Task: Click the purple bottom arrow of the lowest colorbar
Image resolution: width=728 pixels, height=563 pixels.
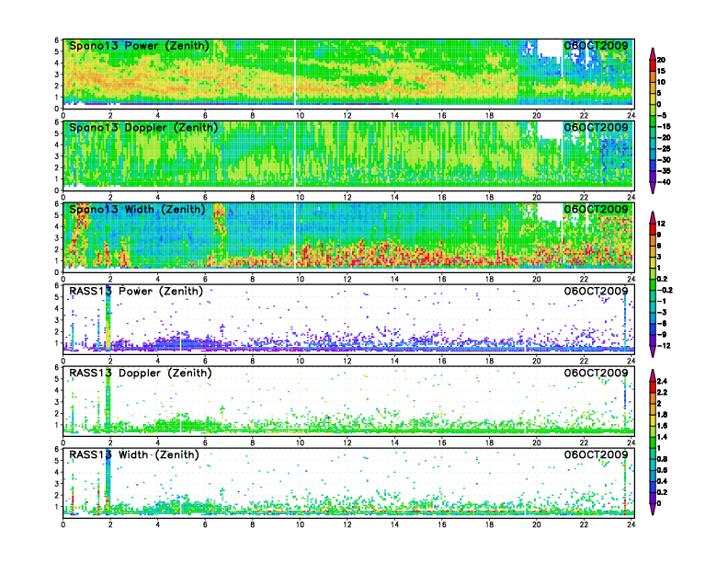Action: coord(653,510)
